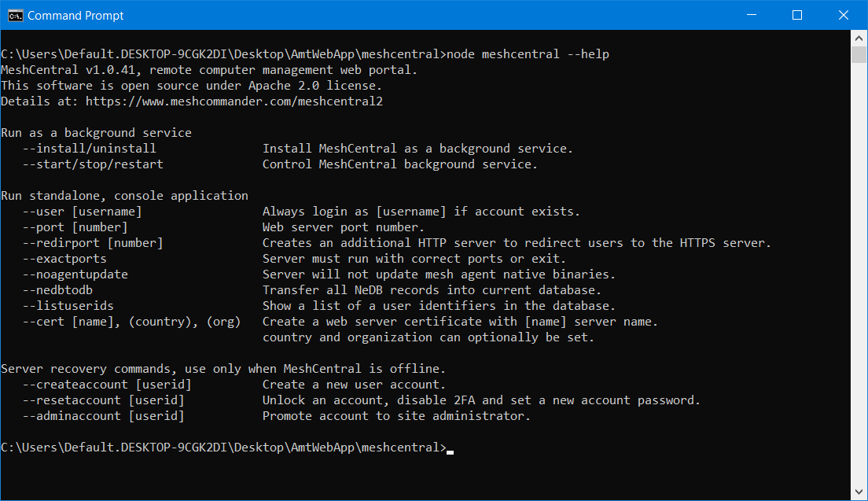This screenshot has width=868, height=501.
Task: Minimize the Command Prompt window
Action: coord(751,15)
